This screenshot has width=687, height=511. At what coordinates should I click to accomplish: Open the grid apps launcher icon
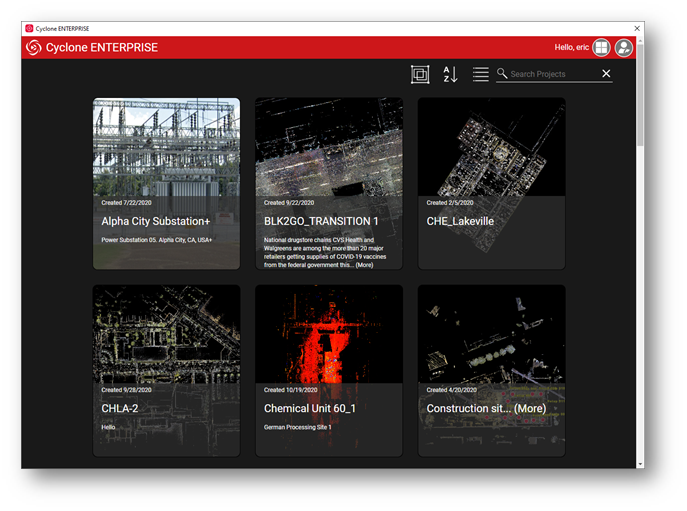[x=601, y=48]
